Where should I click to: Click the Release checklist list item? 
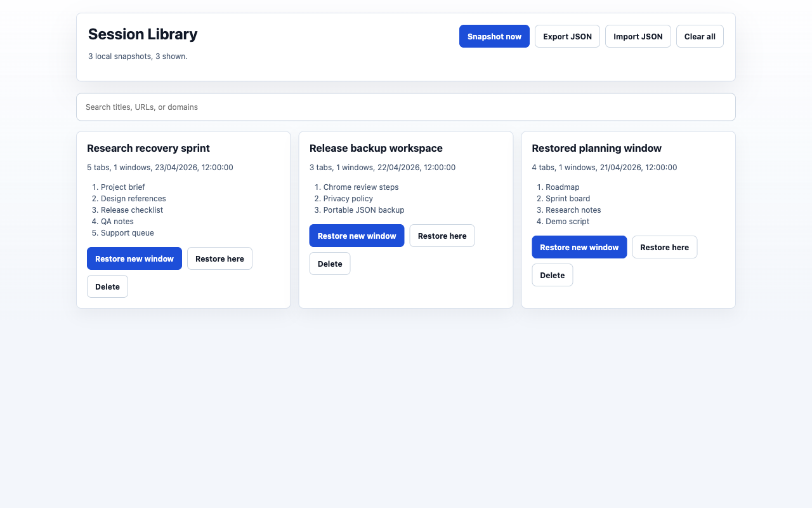pos(132,210)
